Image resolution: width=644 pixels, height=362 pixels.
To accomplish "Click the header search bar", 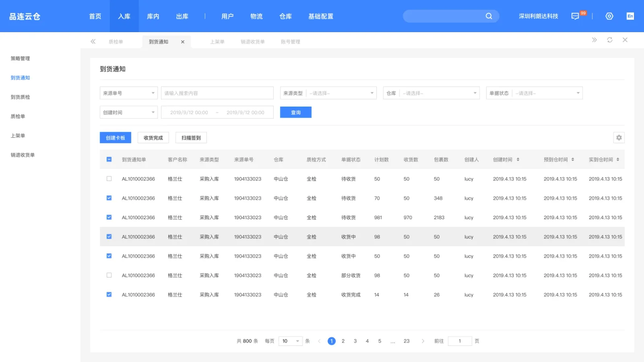I will [x=451, y=16].
